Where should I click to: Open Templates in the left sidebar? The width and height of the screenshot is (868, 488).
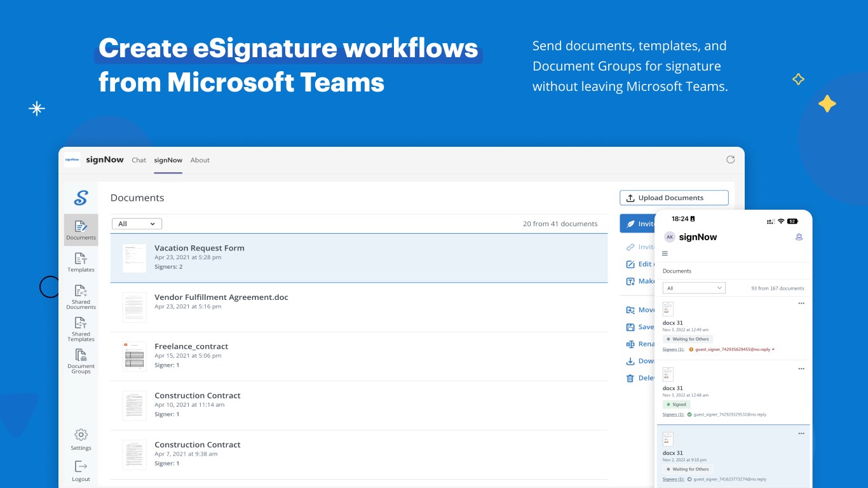(81, 262)
